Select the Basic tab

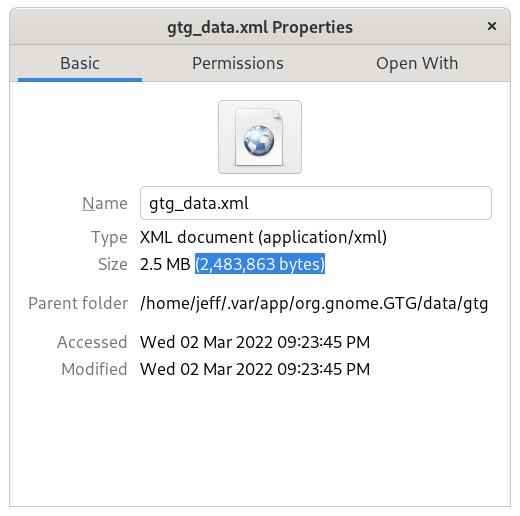tap(80, 63)
